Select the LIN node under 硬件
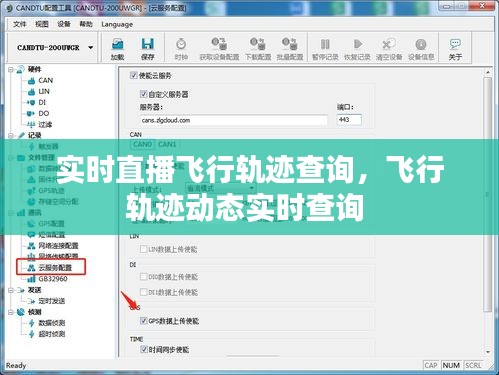Image resolution: width=499 pixels, height=375 pixels. [39, 91]
